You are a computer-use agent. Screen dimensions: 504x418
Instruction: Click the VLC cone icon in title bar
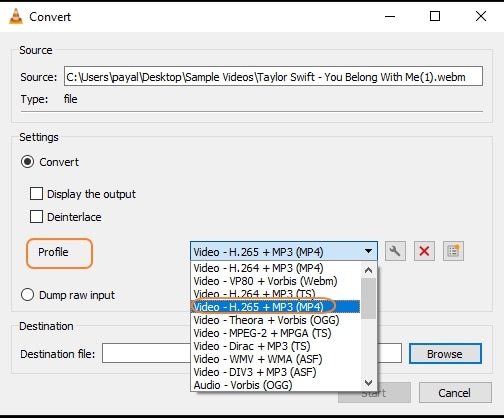coord(16,16)
